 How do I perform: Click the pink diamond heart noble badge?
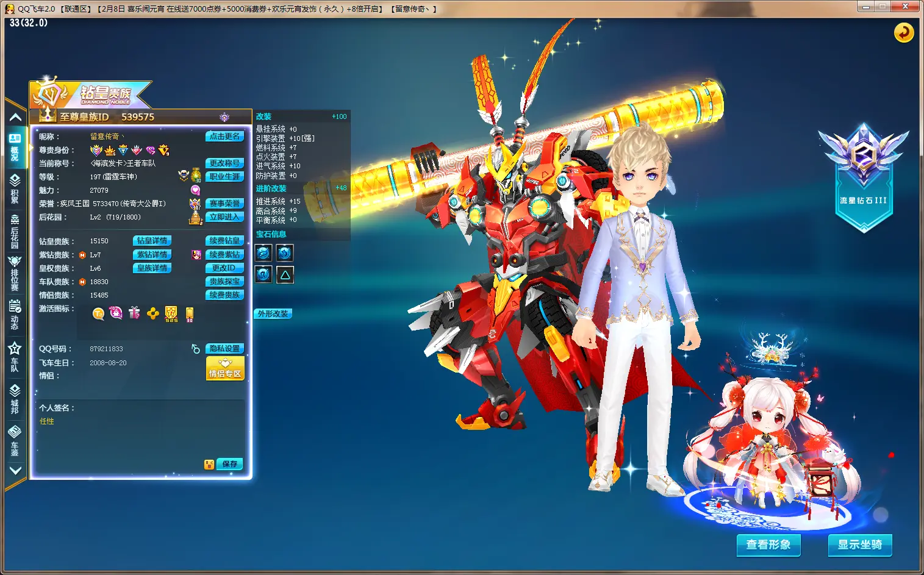[x=137, y=150]
